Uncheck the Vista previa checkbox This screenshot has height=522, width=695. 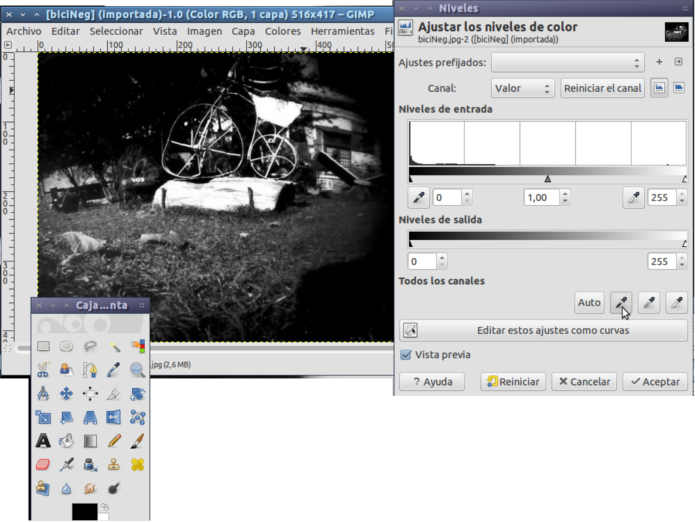[x=406, y=355]
